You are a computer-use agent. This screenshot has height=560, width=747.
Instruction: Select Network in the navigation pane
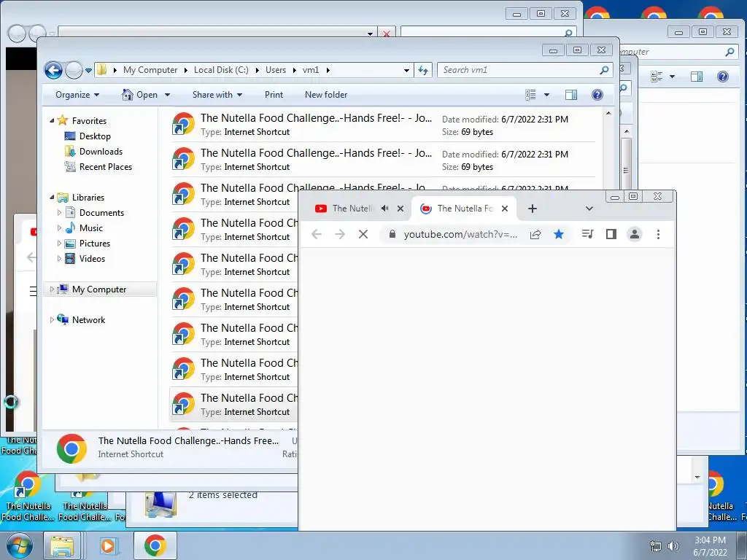88,320
